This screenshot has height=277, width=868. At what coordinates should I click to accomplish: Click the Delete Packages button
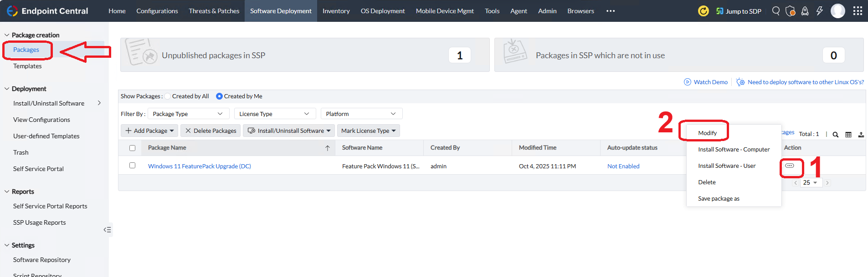211,131
